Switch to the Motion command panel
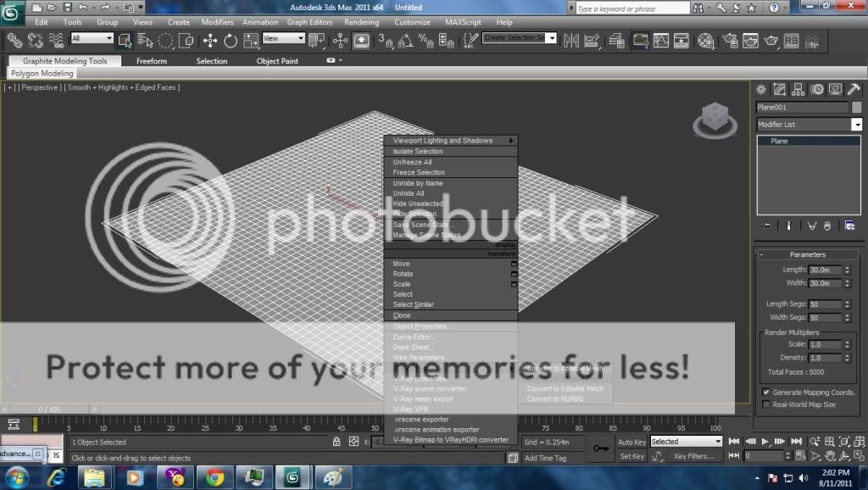Screen dimensions: 868x490 pos(817,89)
